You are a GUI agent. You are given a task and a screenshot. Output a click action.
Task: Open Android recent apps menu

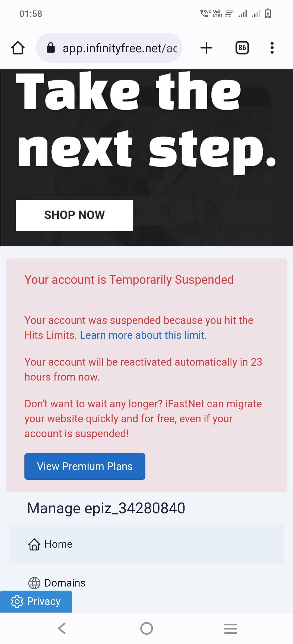tap(230, 628)
